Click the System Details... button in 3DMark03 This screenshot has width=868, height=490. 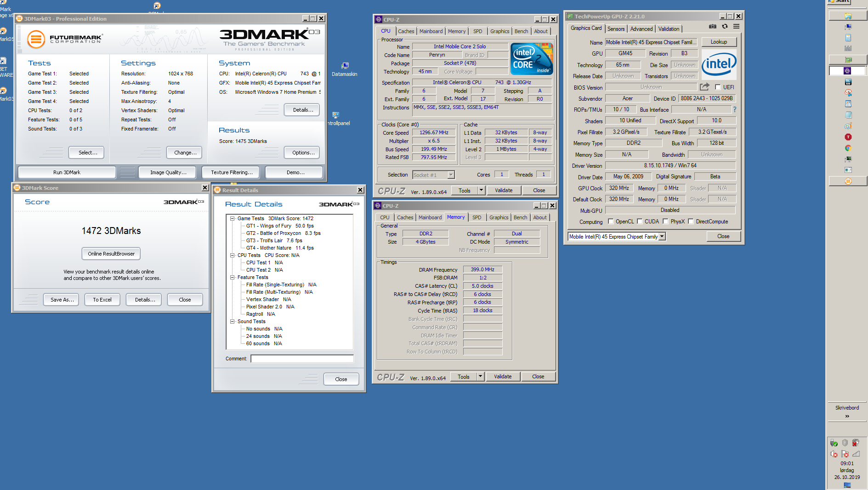tap(302, 110)
